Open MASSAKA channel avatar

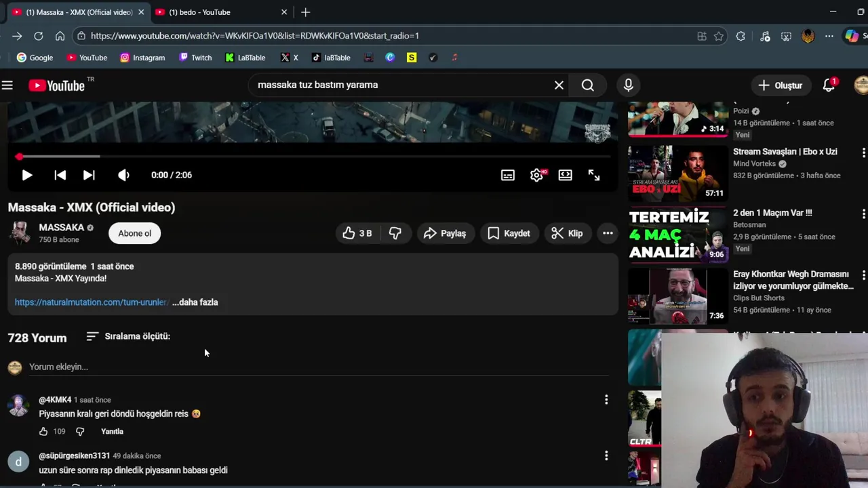[20, 233]
